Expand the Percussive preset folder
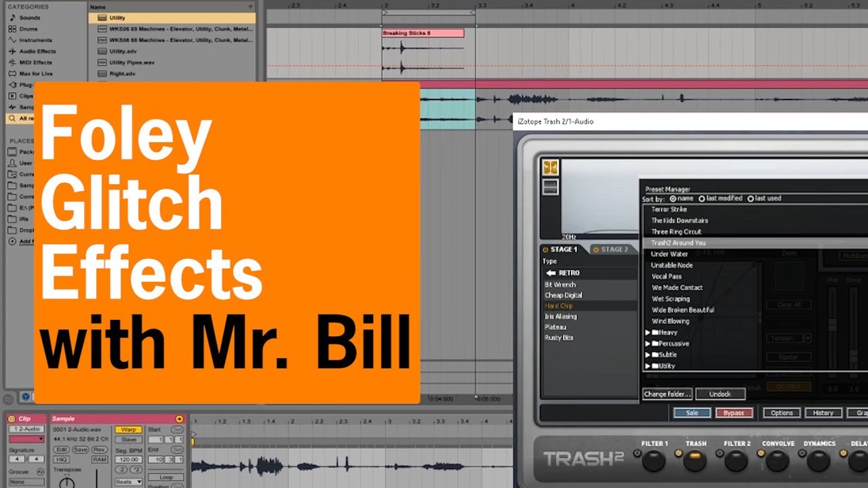This screenshot has height=488, width=868. pyautogui.click(x=648, y=344)
